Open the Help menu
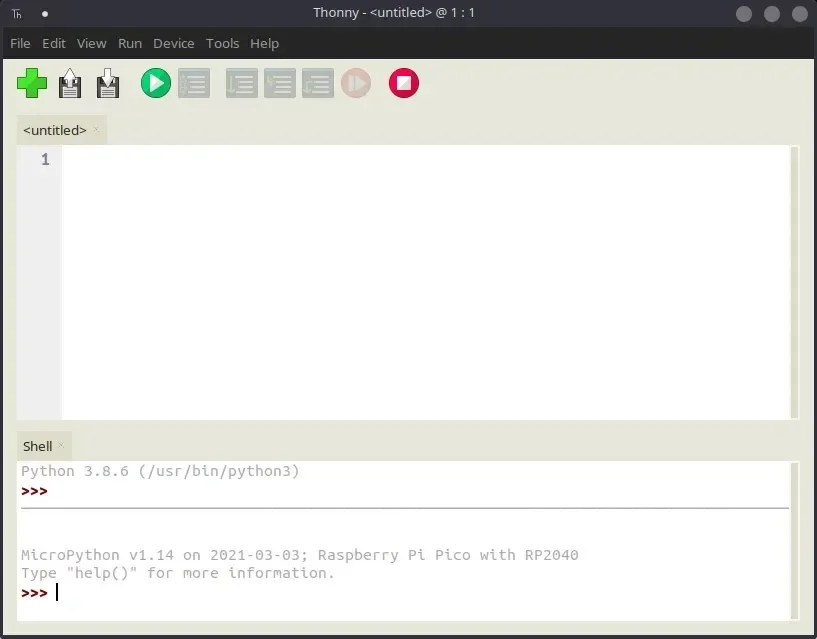This screenshot has height=639, width=817. pos(265,43)
